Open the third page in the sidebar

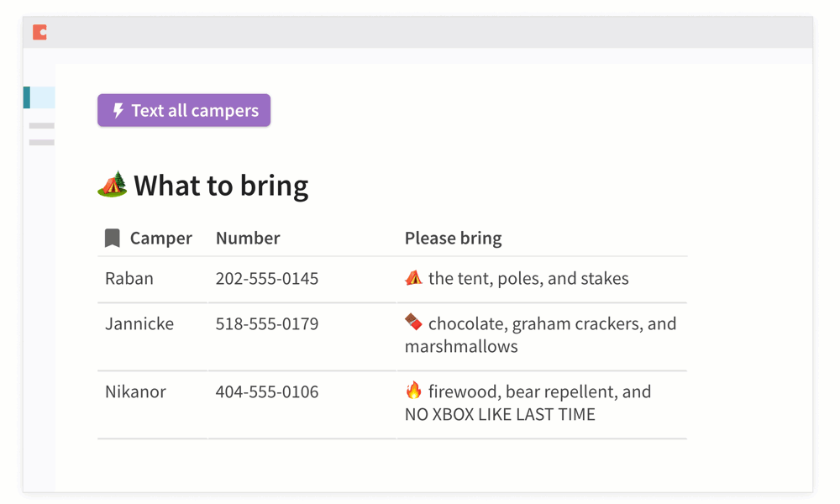pyautogui.click(x=42, y=143)
